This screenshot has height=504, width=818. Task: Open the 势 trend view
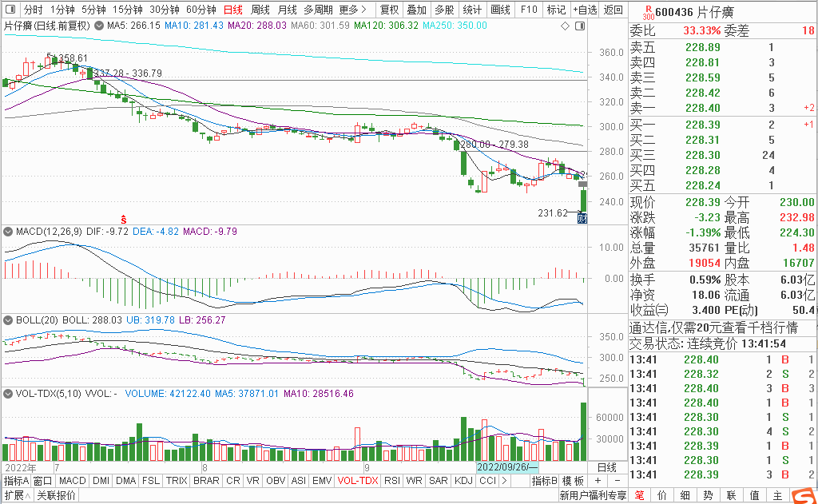pyautogui.click(x=708, y=495)
